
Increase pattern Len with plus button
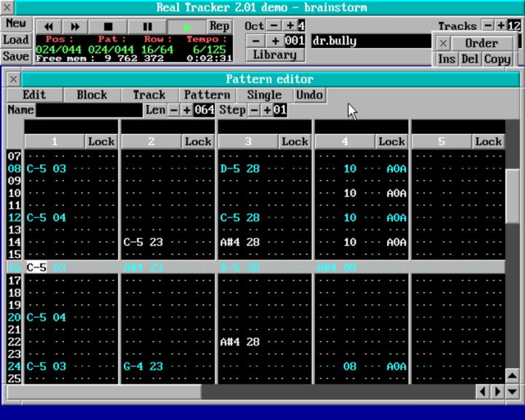[187, 110]
